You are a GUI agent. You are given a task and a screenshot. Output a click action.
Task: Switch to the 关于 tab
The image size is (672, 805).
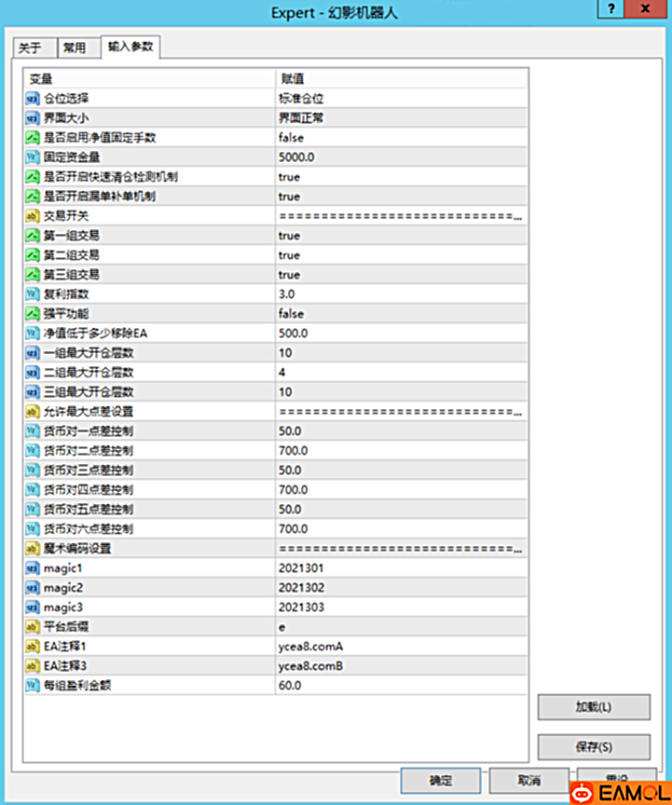[x=31, y=48]
